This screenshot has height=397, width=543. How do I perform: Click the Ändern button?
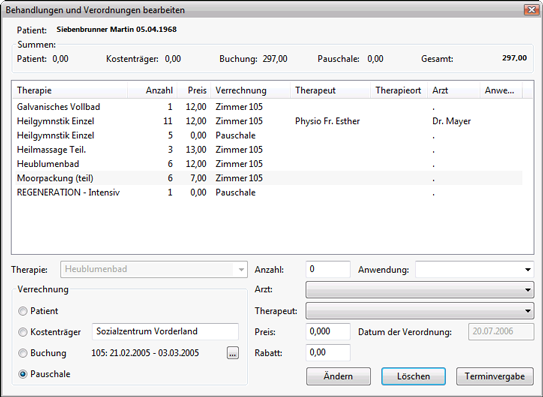(338, 377)
